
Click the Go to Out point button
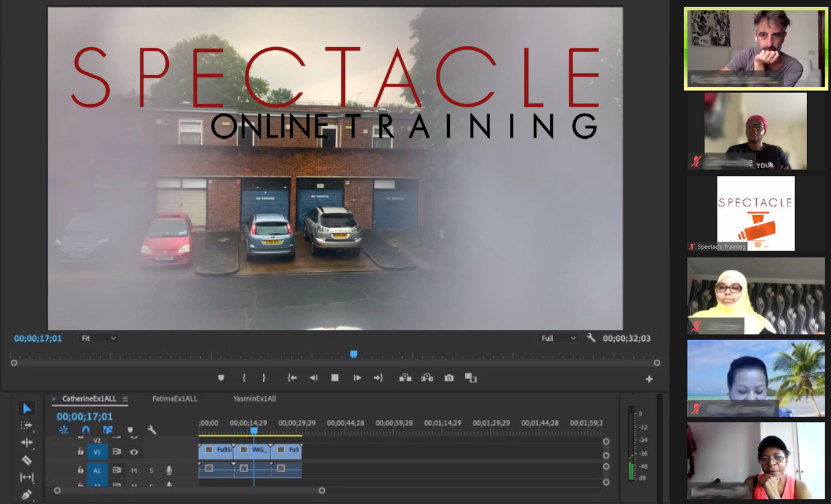tap(378, 378)
